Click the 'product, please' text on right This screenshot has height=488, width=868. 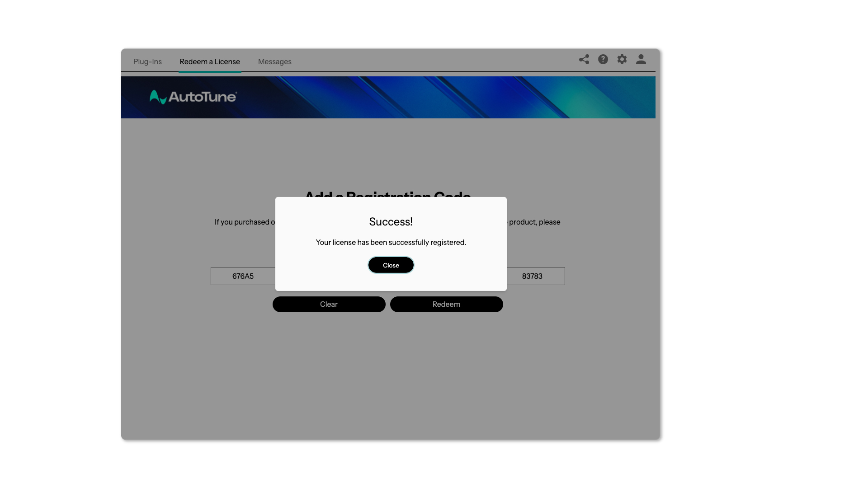[534, 222]
